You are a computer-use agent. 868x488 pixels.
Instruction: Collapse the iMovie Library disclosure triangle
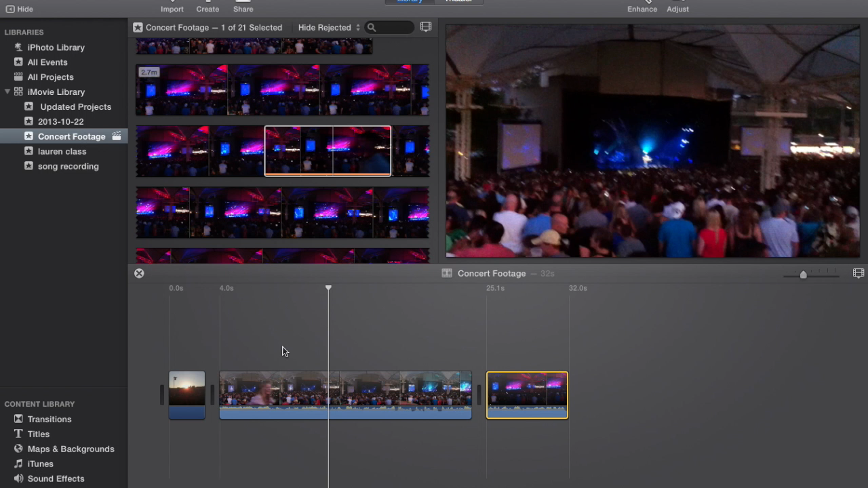point(7,91)
